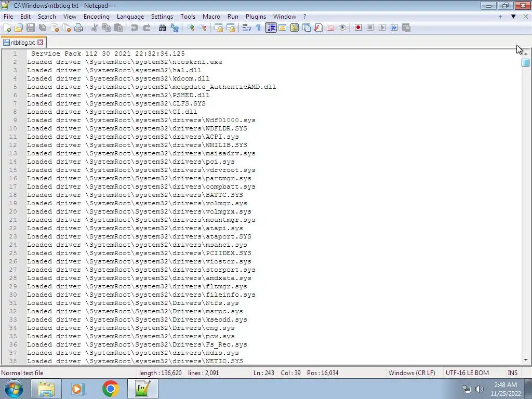Image resolution: width=532 pixels, height=399 pixels.
Task: Open the Tools menu
Action: coord(188,17)
